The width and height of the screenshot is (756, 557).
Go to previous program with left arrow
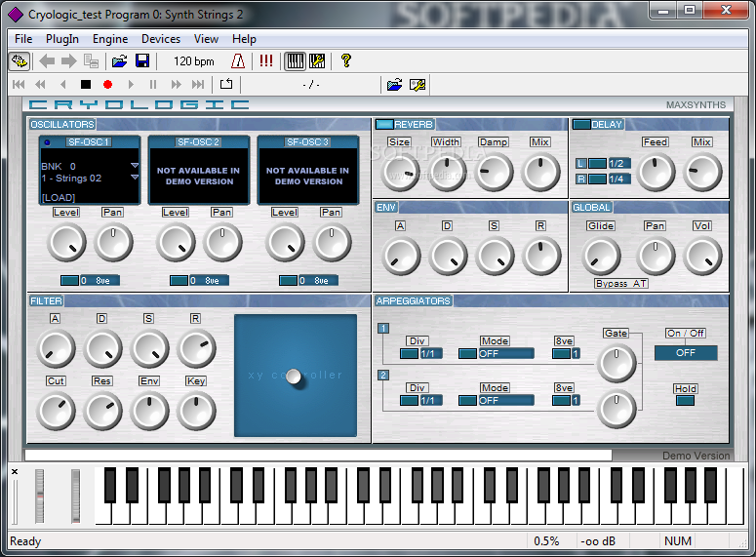(47, 61)
